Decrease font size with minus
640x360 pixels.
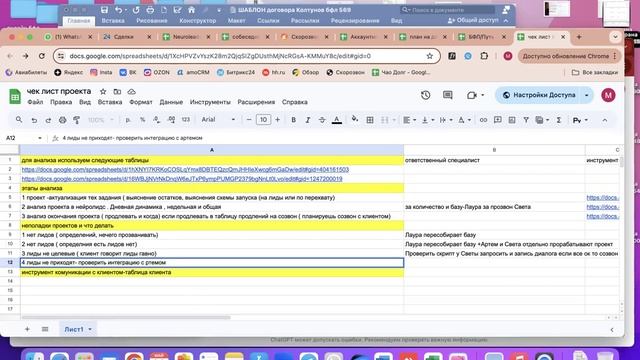pyautogui.click(x=249, y=120)
